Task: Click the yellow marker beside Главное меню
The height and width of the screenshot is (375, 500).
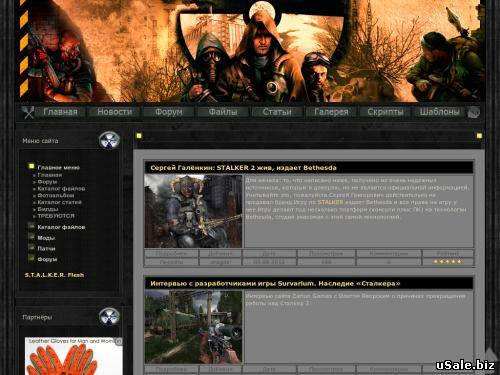Action: [31, 166]
